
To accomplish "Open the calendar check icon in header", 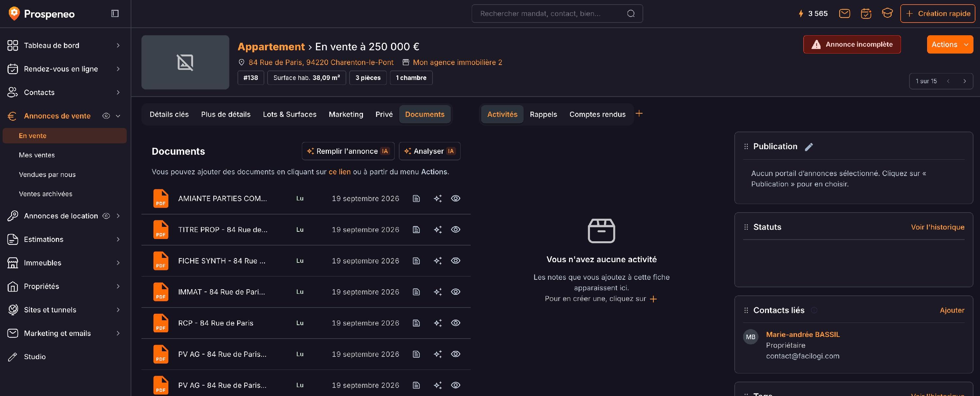I will 866,14.
